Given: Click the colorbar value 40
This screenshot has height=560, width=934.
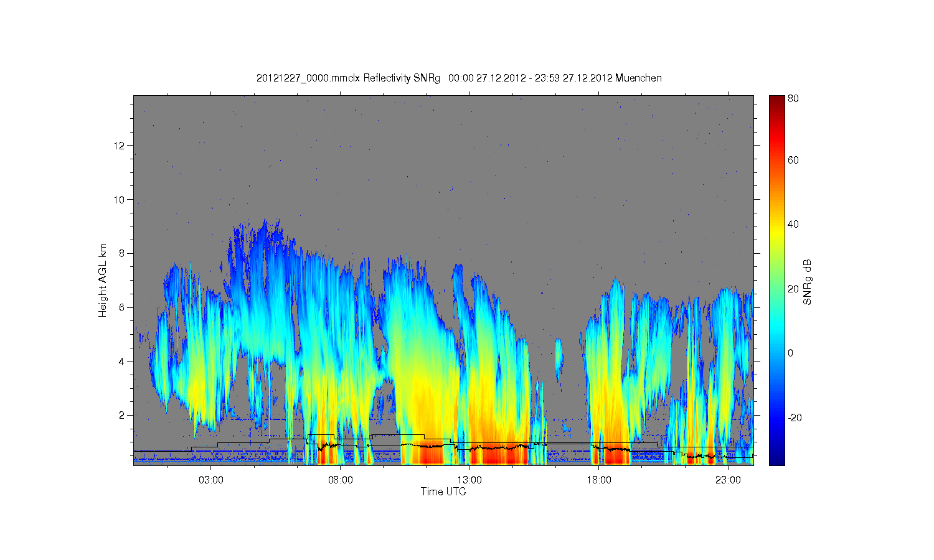Looking at the screenshot, I should point(793,225).
